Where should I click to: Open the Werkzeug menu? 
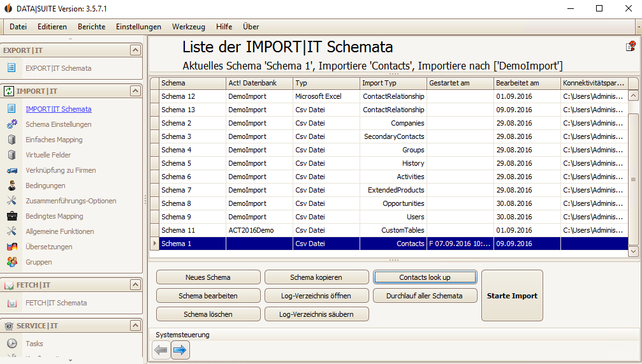point(188,27)
